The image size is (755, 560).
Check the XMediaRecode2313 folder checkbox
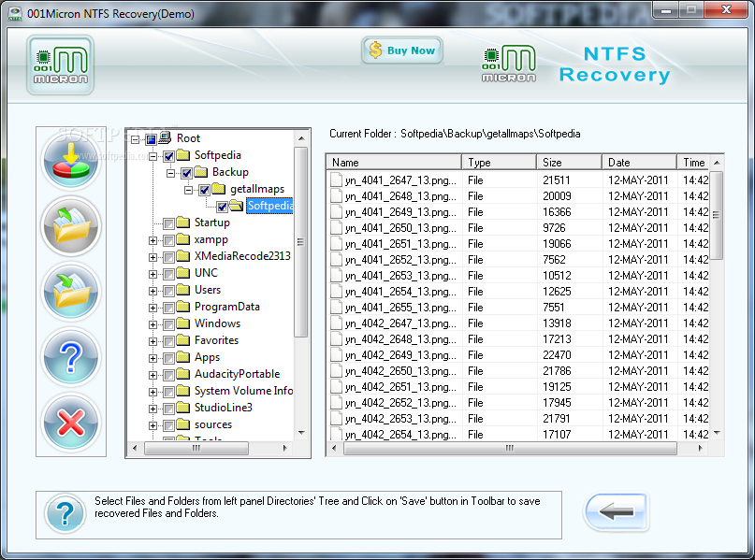click(168, 257)
